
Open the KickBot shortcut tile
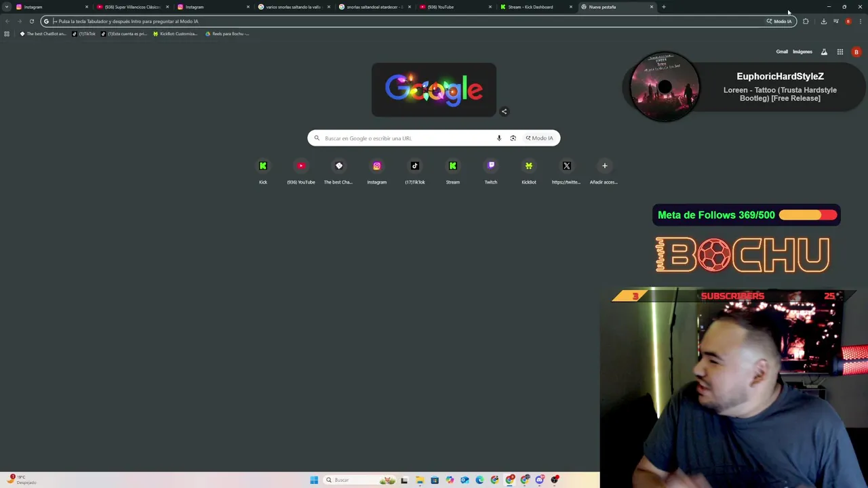(x=529, y=171)
